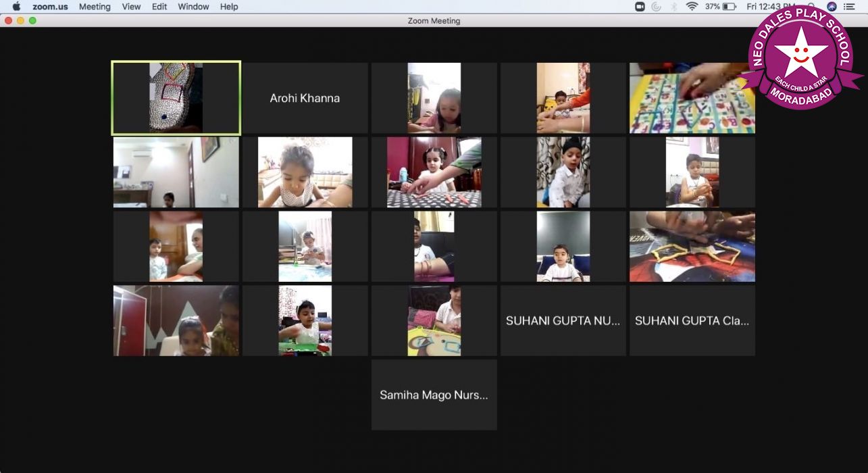Viewport: 868px width, 473px height.
Task: Select the video tile showing alphabet board game
Action: coord(692,98)
